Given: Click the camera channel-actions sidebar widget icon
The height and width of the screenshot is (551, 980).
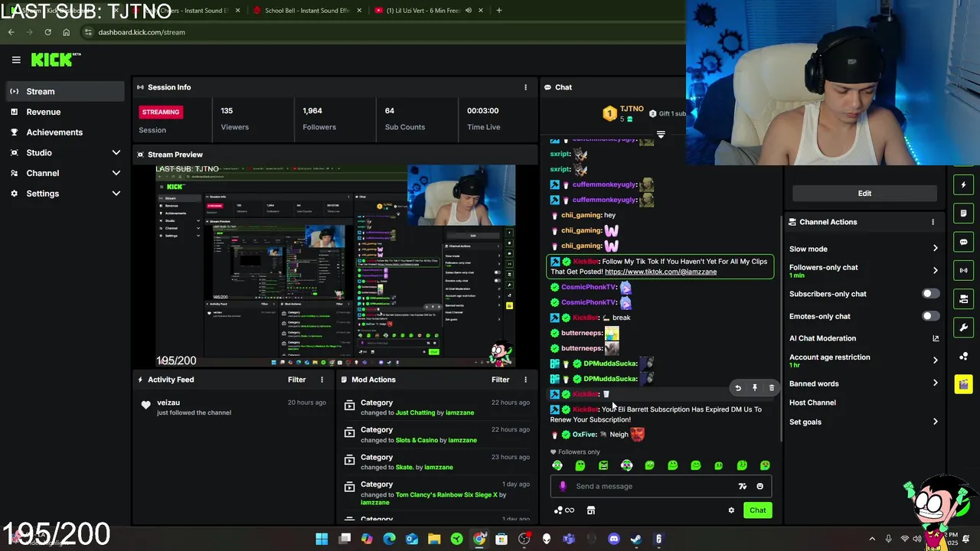Looking at the screenshot, I should pyautogui.click(x=963, y=299).
